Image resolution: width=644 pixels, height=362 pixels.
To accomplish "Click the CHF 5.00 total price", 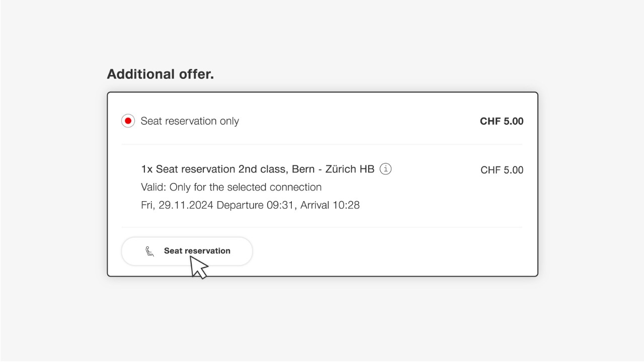I will 501,121.
